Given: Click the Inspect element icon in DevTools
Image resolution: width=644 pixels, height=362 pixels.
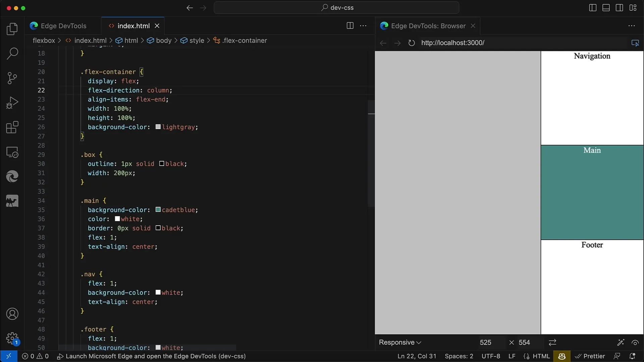Looking at the screenshot, I should coord(636,43).
